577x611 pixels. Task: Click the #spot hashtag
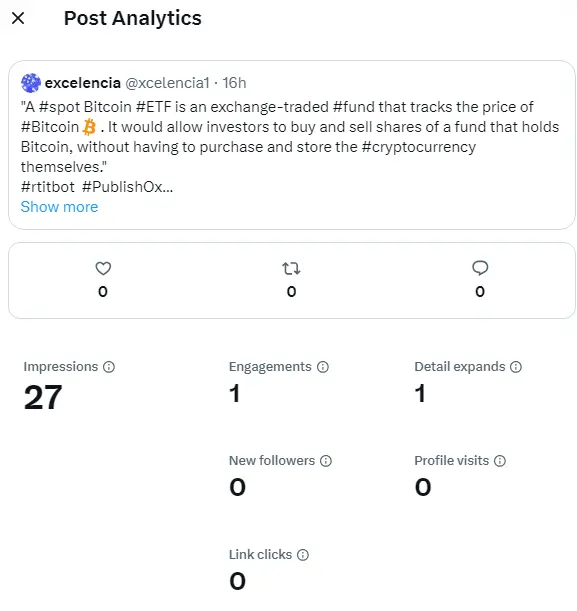[x=60, y=107]
